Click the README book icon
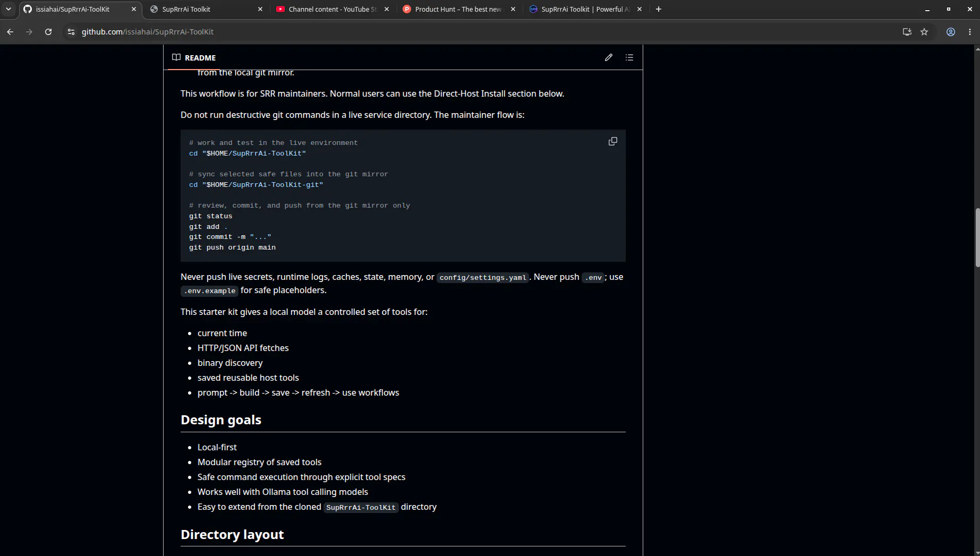The image size is (980, 556). click(176, 57)
